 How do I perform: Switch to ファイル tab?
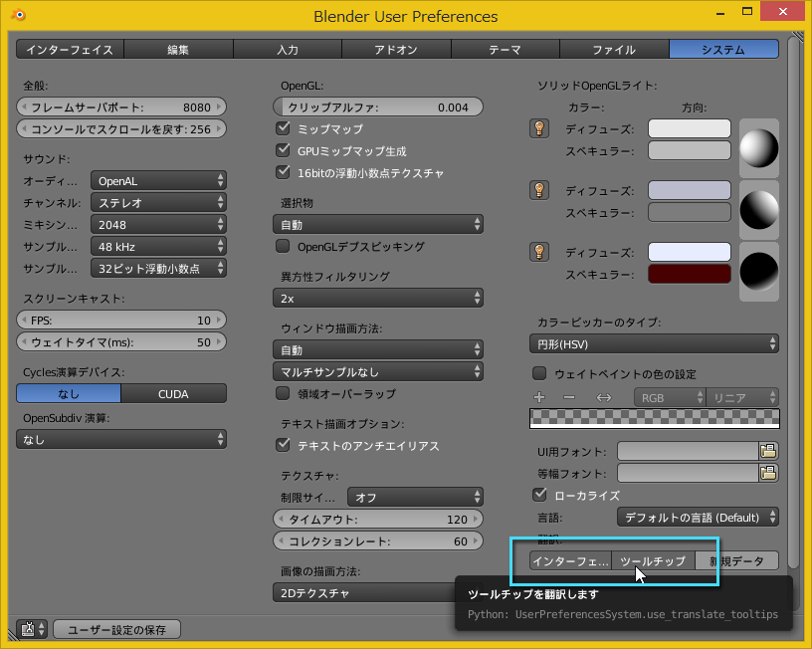pyautogui.click(x=614, y=49)
